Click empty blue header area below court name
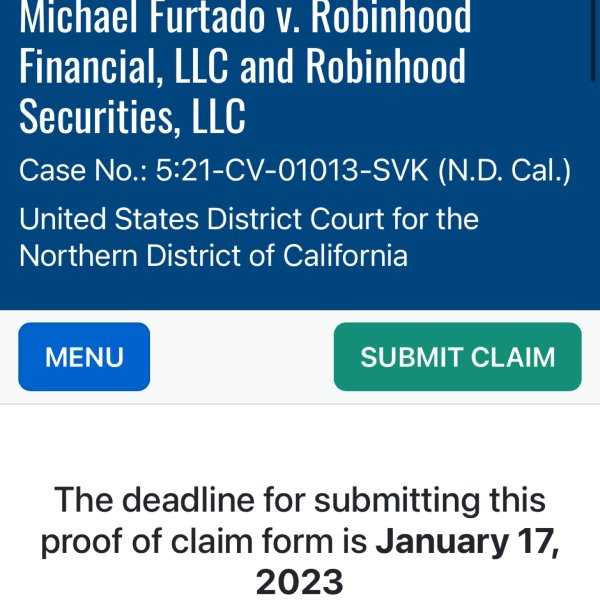Image resolution: width=600 pixels, height=600 pixels. point(300,289)
